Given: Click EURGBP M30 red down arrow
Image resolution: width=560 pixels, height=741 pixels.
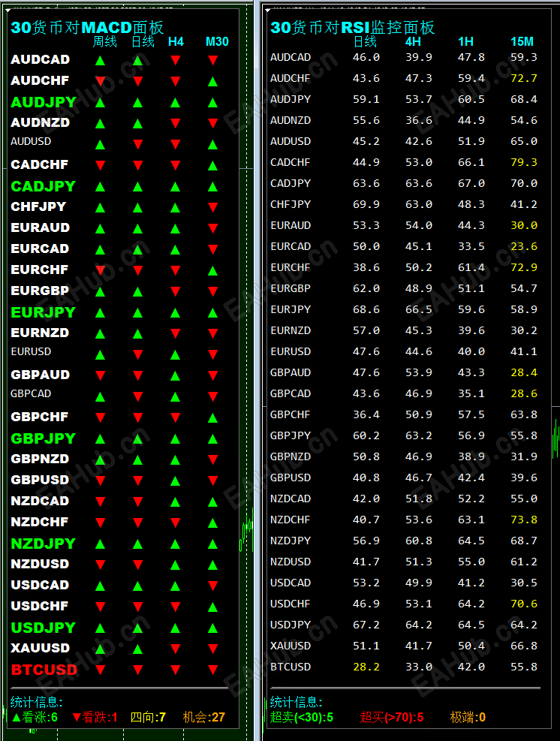Looking at the screenshot, I should tap(213, 291).
